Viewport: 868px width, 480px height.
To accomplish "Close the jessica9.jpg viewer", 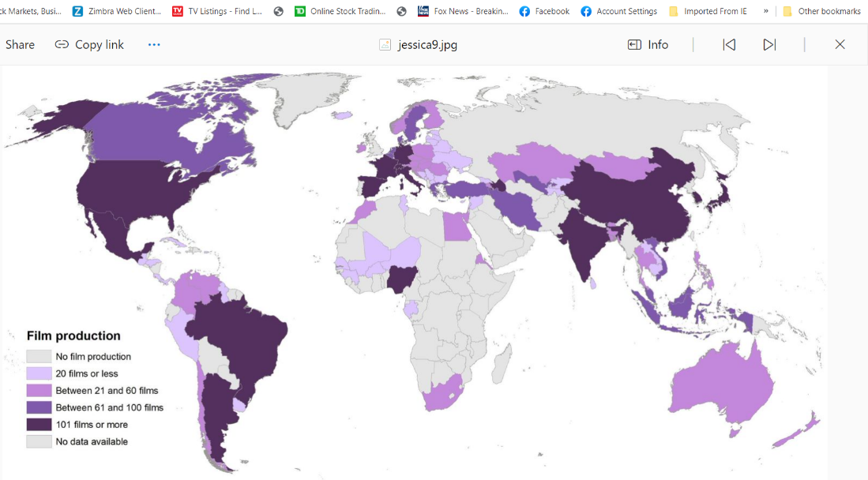I will [840, 45].
